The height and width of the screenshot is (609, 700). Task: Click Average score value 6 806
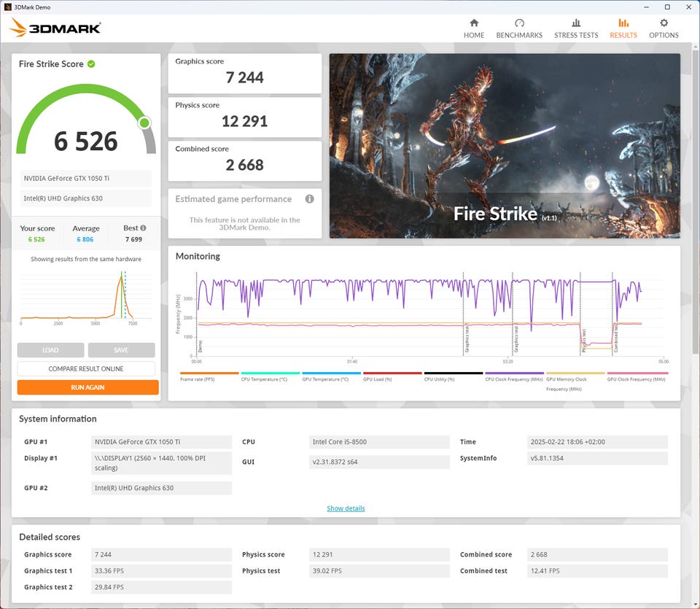coord(85,239)
